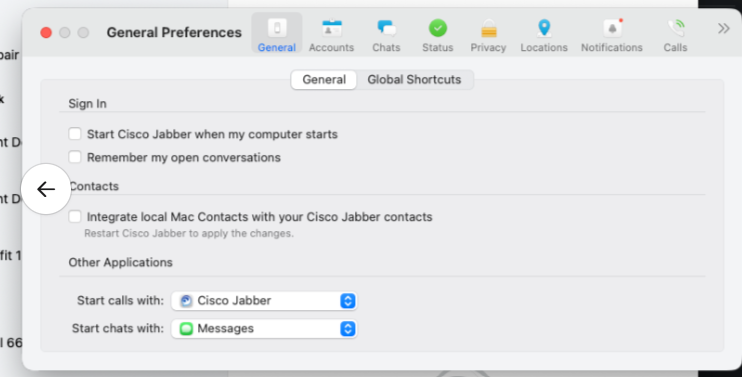Screen dimensions: 742x377
Task: Check Integrate local Mac Contacts option
Action: point(75,217)
